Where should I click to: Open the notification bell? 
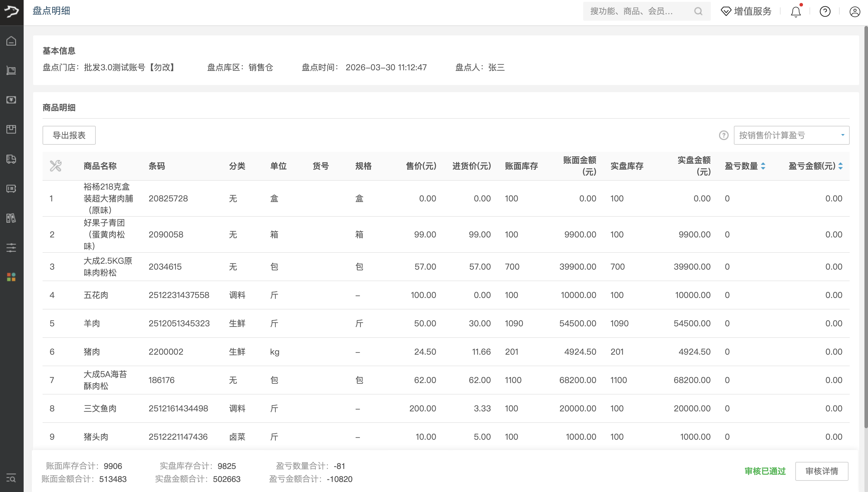(x=796, y=12)
